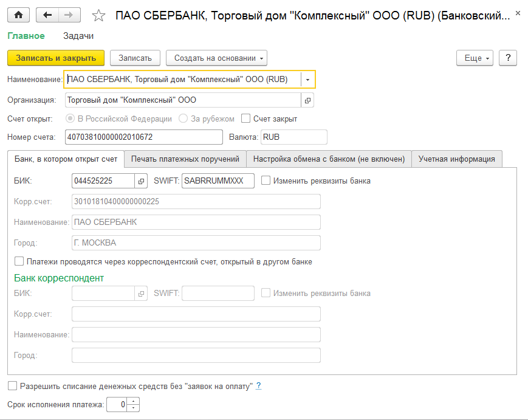528x420 pixels.
Task: Select the 'За рубежом' radio button
Action: 183,119
